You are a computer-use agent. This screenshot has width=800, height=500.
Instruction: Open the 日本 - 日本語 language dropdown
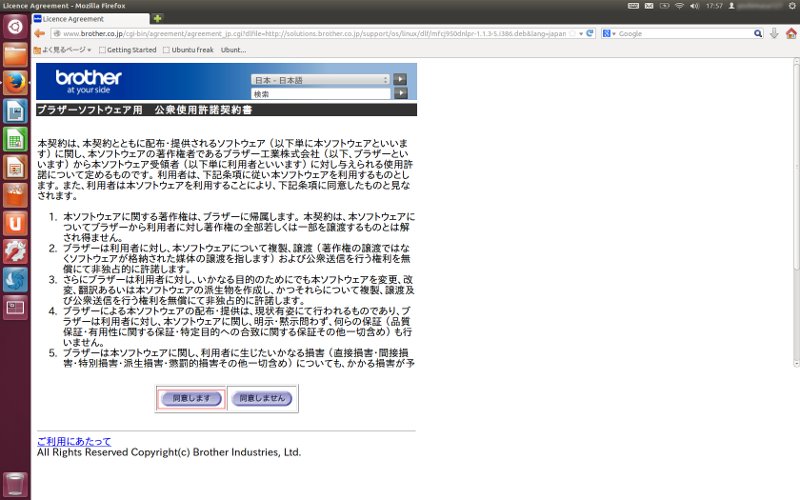pyautogui.click(x=320, y=80)
